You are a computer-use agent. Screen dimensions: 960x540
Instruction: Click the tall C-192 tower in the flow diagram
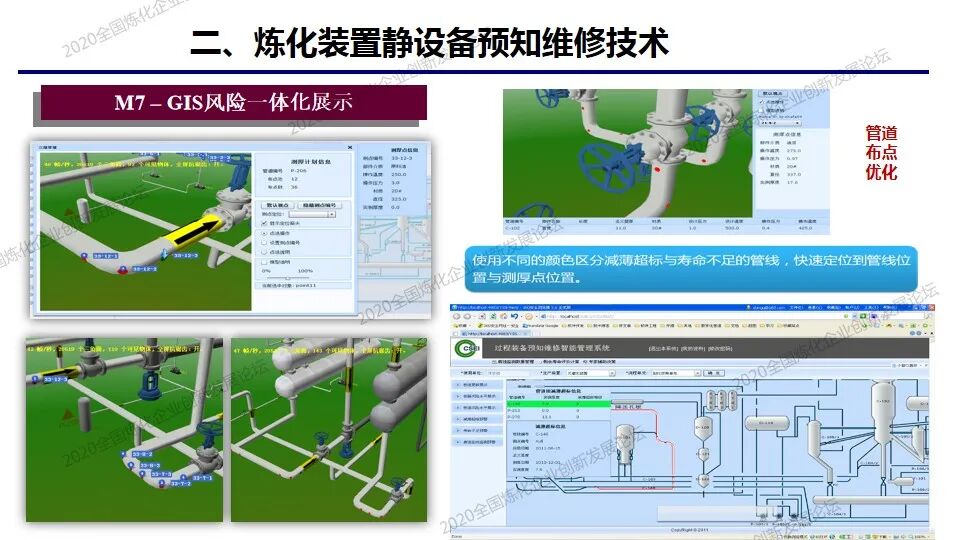[x=883, y=411]
